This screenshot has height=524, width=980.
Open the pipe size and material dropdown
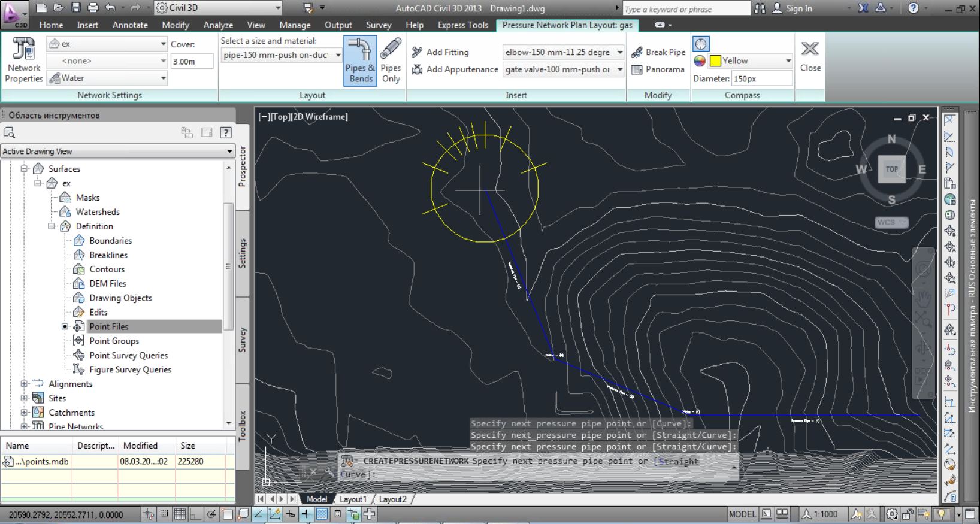338,55
